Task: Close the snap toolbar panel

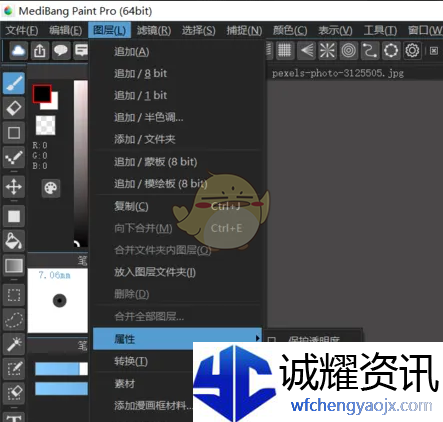Action: coord(434,51)
